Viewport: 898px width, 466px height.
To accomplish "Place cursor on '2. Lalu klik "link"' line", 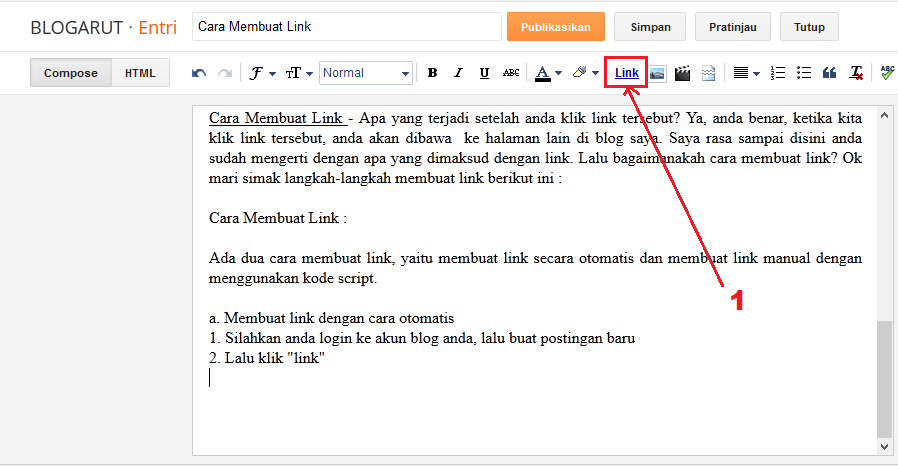I will 267,358.
